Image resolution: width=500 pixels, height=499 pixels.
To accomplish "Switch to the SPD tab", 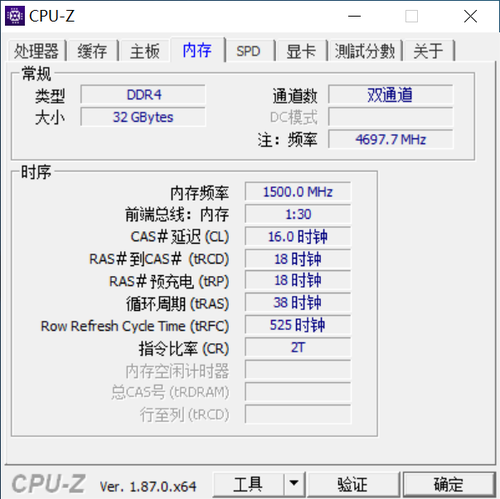I will (248, 51).
